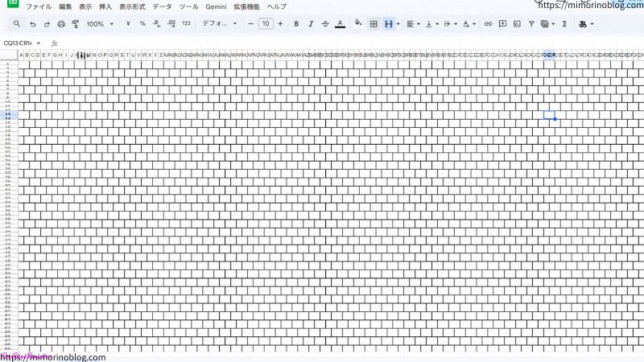Redo the last action
Image resolution: width=644 pixels, height=362 pixels.
(x=47, y=24)
